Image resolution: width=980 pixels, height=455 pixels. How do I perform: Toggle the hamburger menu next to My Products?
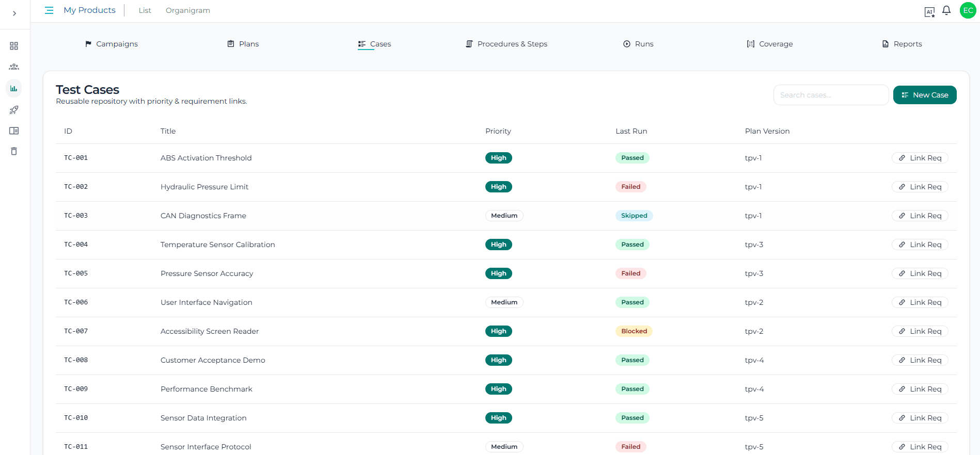click(49, 10)
